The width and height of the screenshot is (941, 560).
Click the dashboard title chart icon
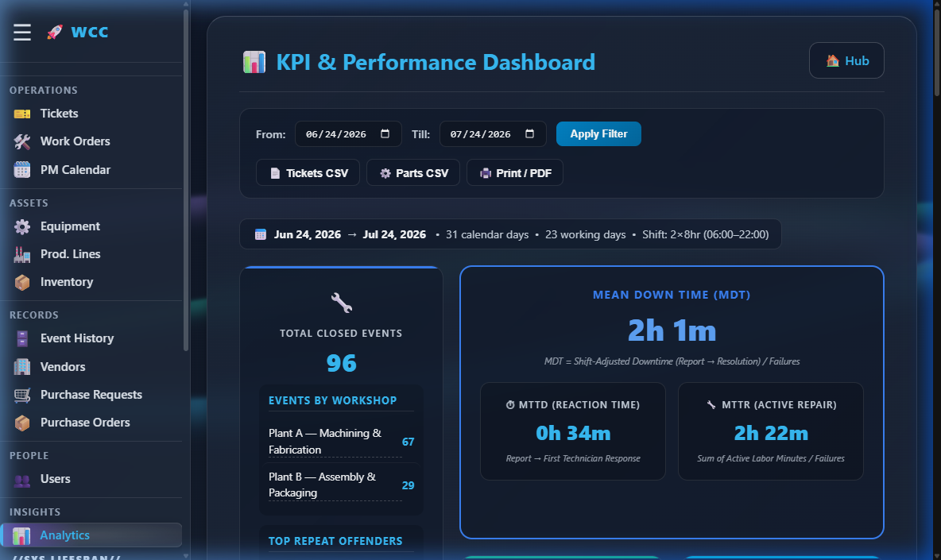pyautogui.click(x=254, y=63)
